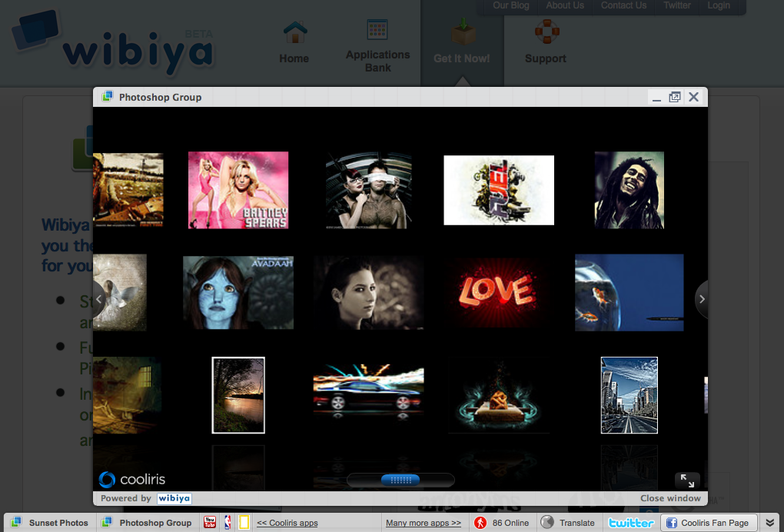The height and width of the screenshot is (532, 784).
Task: Pop out the Photoshop Group window
Action: pyautogui.click(x=675, y=97)
